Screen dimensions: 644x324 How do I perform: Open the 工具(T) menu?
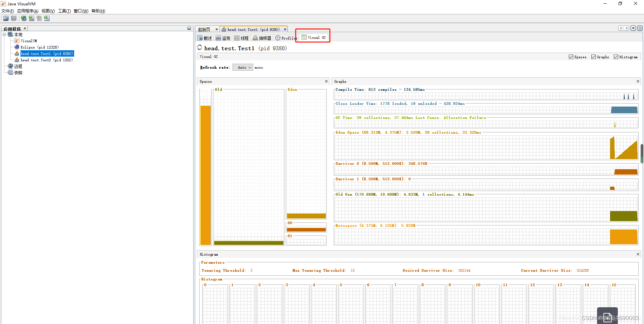point(64,11)
